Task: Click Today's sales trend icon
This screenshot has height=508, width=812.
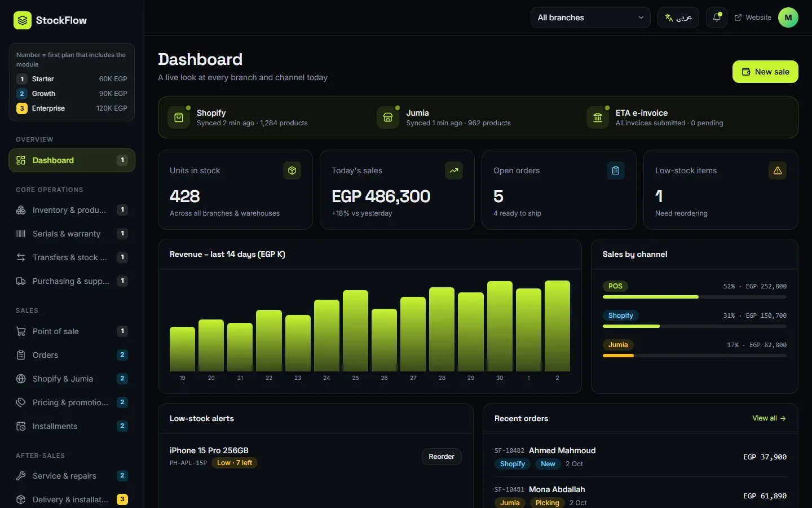Action: pyautogui.click(x=454, y=170)
